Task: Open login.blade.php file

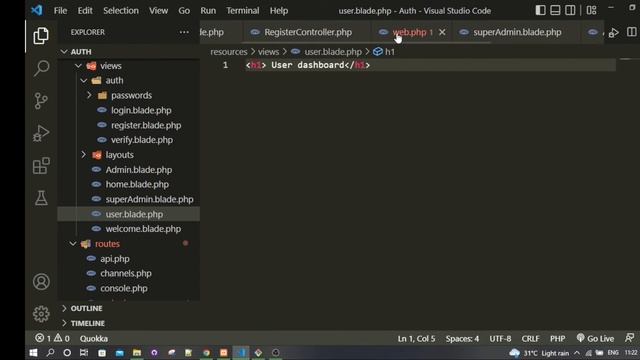Action: click(141, 110)
